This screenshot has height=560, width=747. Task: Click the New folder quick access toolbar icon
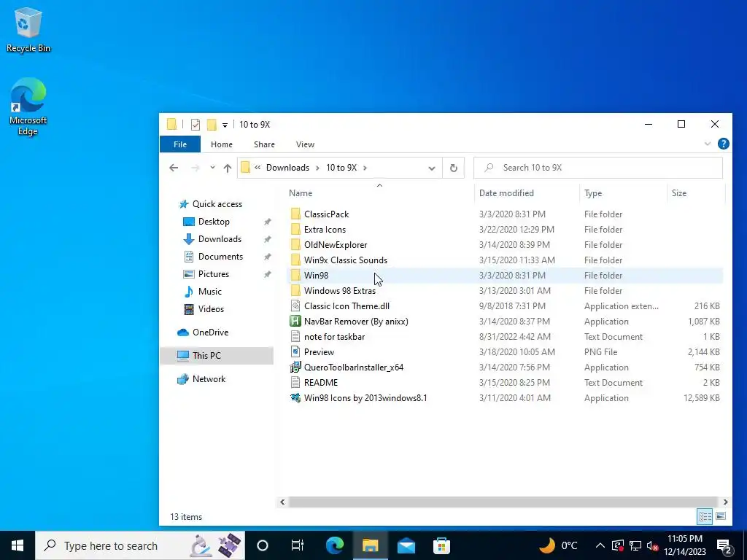click(212, 125)
